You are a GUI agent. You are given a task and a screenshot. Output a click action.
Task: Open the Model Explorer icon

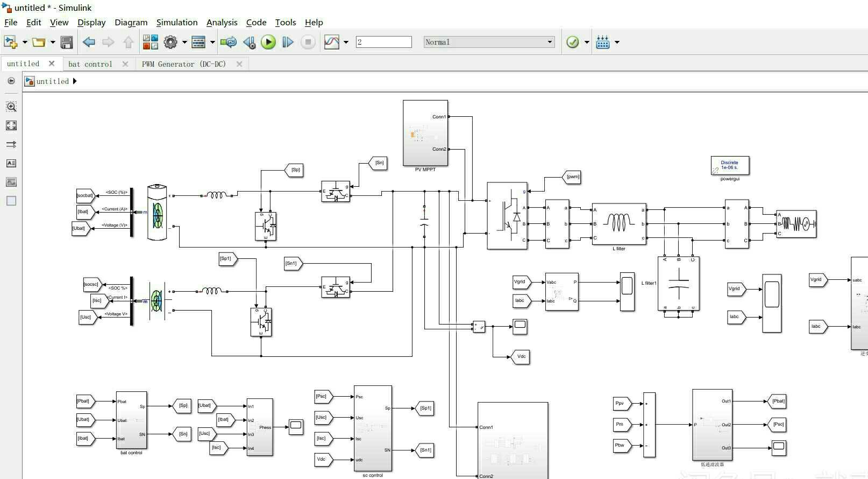198,42
